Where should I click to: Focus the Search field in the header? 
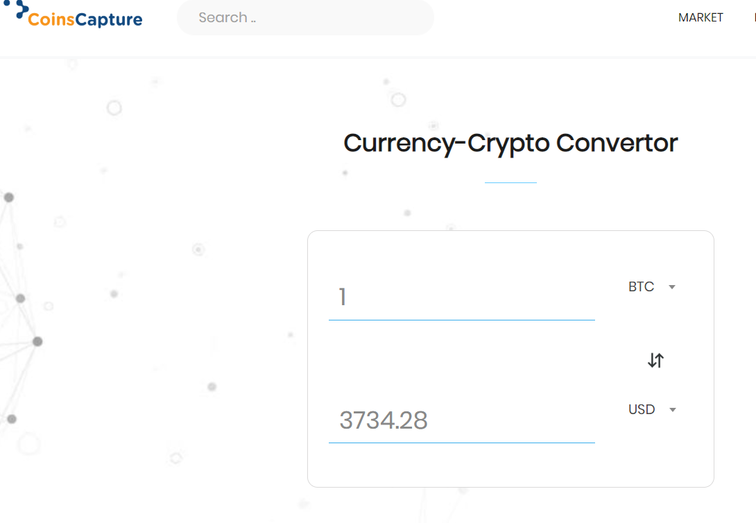coord(305,17)
